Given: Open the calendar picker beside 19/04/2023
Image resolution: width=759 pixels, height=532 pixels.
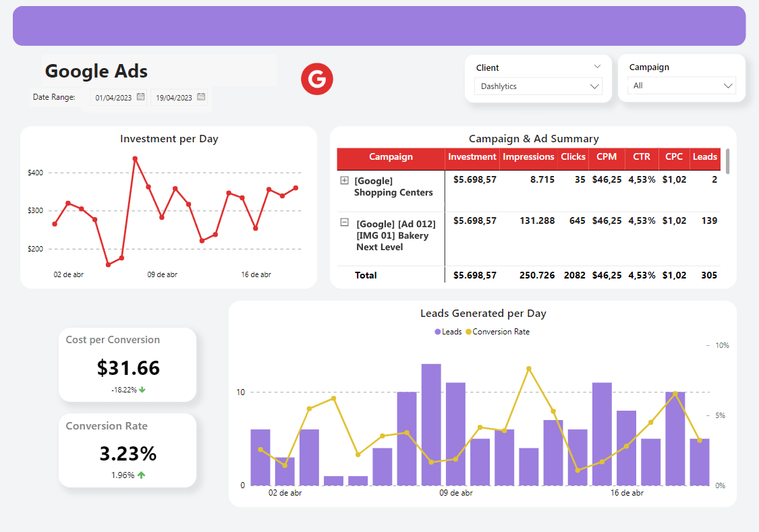Looking at the screenshot, I should [x=201, y=96].
